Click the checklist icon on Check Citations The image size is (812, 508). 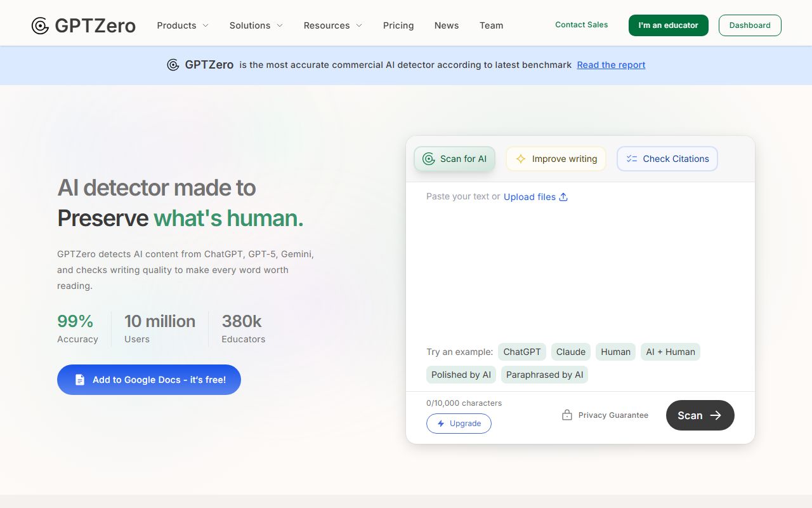pyautogui.click(x=631, y=159)
